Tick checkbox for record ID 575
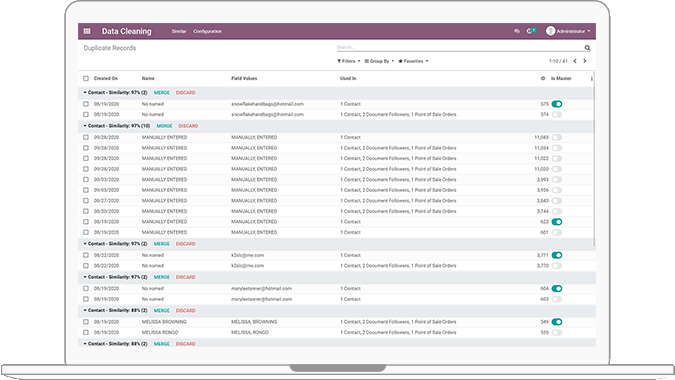This screenshot has width=675, height=380. pyautogui.click(x=86, y=104)
